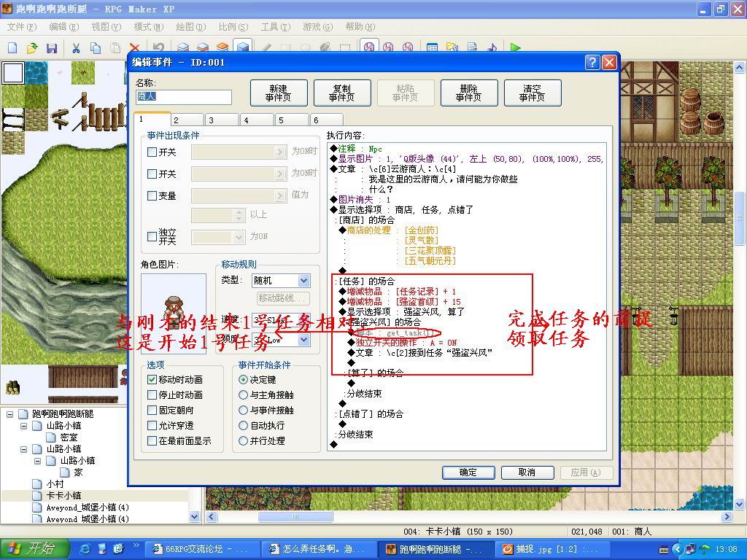The height and width of the screenshot is (560, 747).
Task: Select the event layer cube icon
Action: [243, 47]
